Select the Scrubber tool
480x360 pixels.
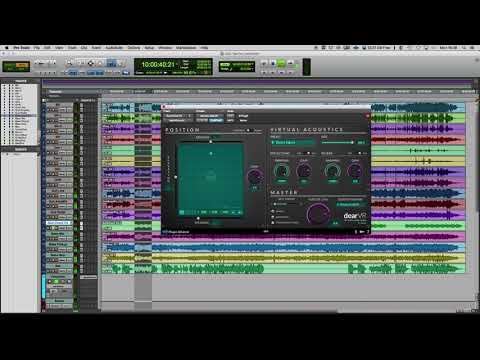[111, 63]
